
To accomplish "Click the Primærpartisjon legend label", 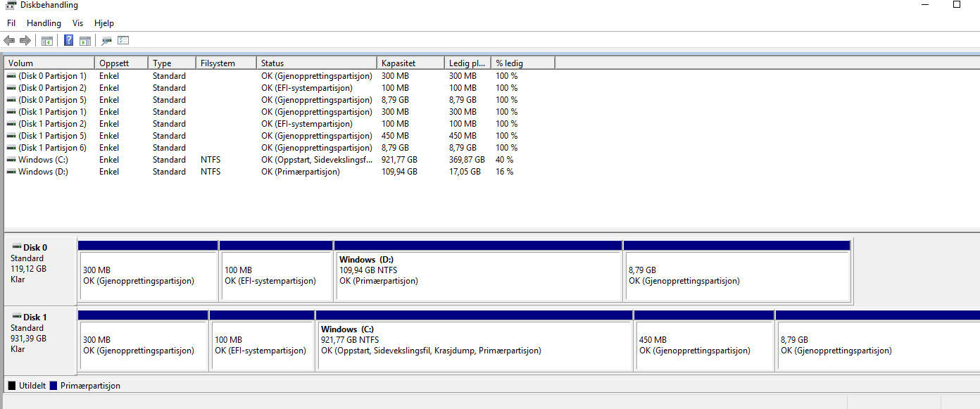I will [x=90, y=386].
